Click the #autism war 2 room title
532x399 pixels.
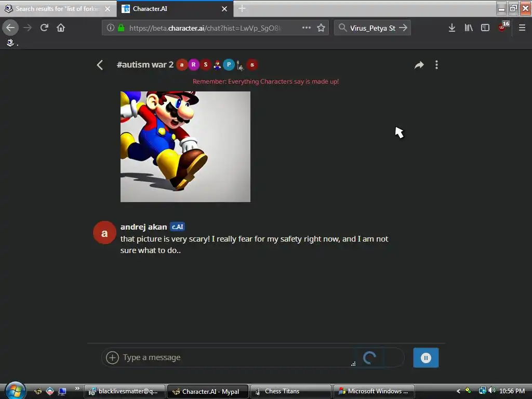[145, 64]
